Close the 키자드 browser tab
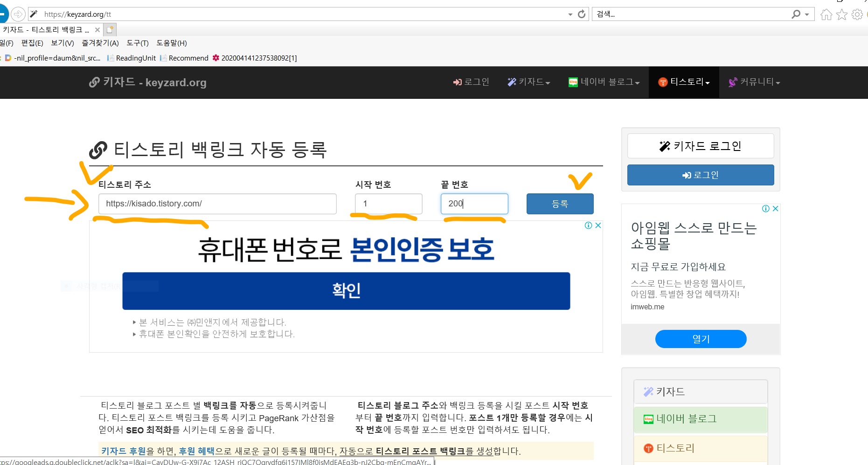The image size is (868, 465). [x=97, y=30]
